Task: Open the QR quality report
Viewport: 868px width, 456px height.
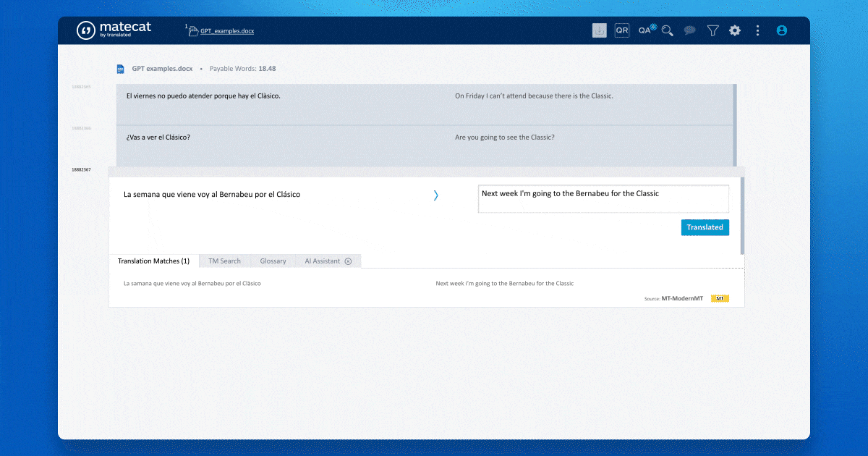Action: pyautogui.click(x=621, y=30)
